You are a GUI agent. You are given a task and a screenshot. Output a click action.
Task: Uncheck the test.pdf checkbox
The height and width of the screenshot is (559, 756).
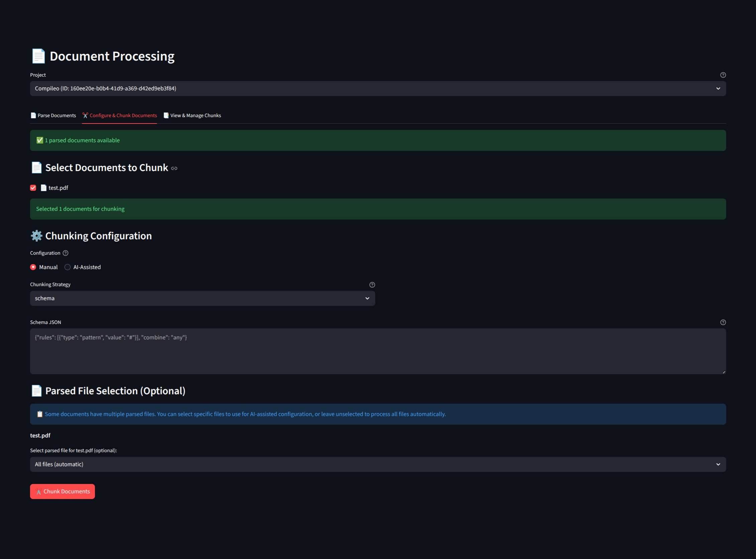(33, 188)
